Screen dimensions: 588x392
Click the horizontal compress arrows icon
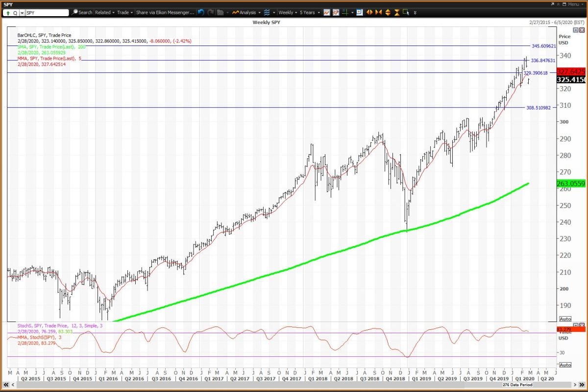[378, 12]
